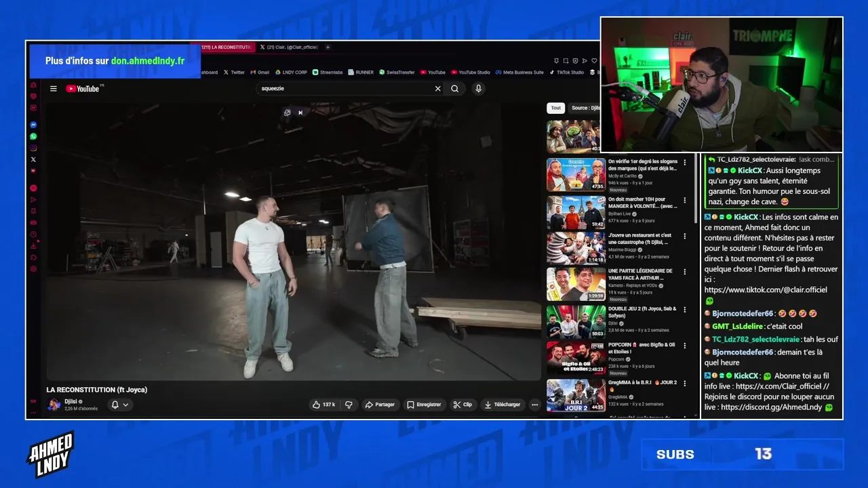
Task: Open options for Kameto YAMS video
Action: 685,272
